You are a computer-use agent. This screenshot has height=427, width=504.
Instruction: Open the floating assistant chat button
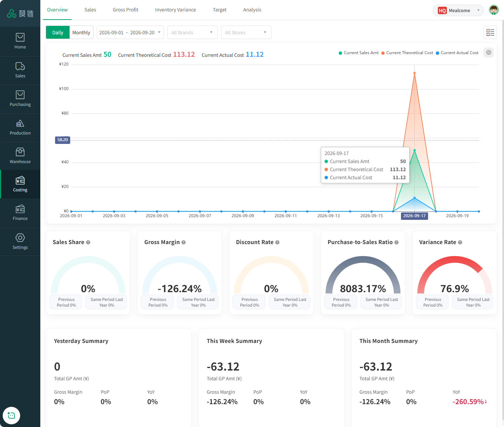coord(11,416)
